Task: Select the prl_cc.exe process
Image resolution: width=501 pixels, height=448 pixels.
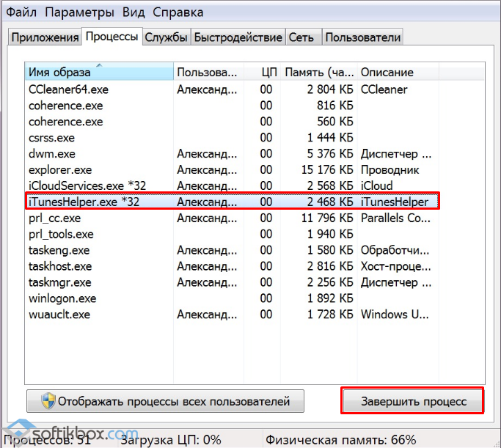Action: 233,218
